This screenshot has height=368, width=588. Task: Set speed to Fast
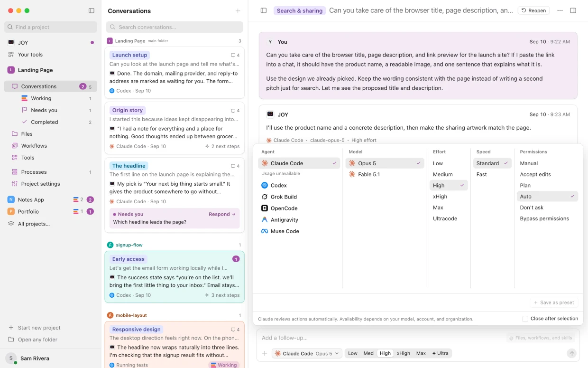(x=492, y=174)
